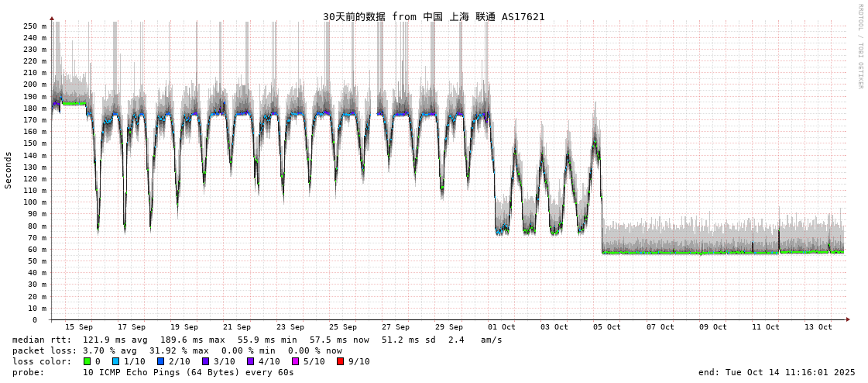Click the graph title mentioning AS17621
This screenshot has width=868, height=383.
tap(434, 16)
